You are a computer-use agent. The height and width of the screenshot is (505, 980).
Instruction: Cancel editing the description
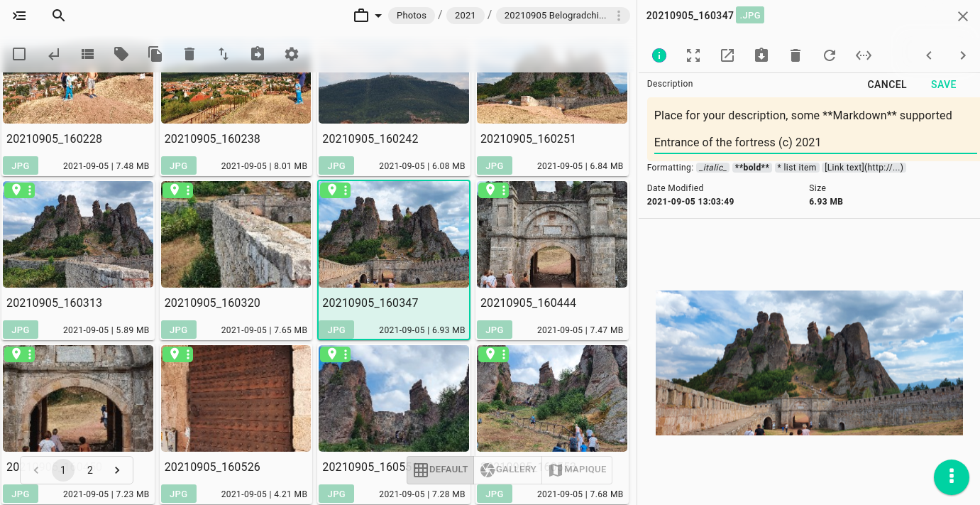tap(886, 85)
